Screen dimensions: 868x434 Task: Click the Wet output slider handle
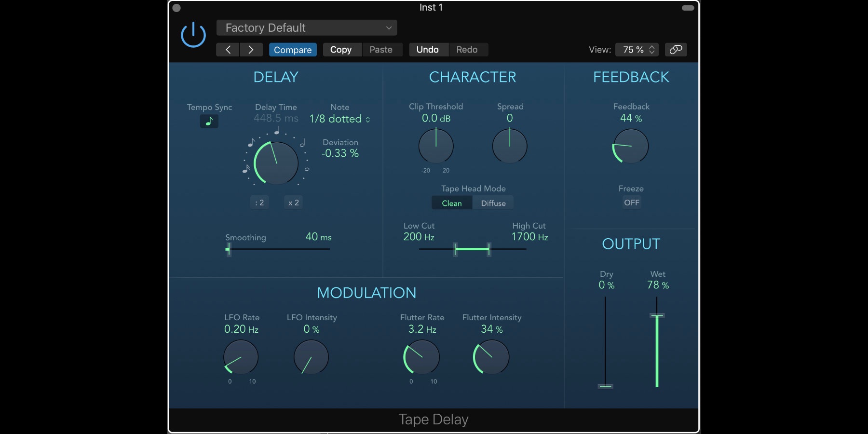tap(657, 316)
